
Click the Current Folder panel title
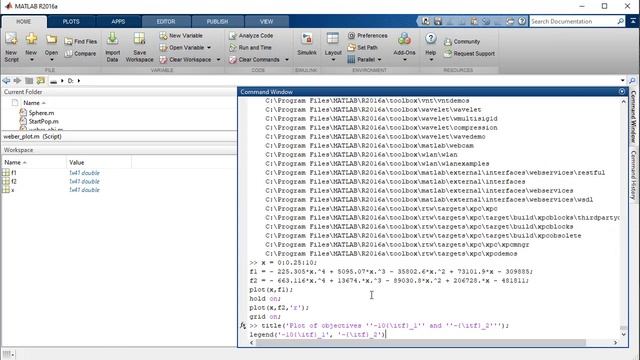tap(23, 92)
